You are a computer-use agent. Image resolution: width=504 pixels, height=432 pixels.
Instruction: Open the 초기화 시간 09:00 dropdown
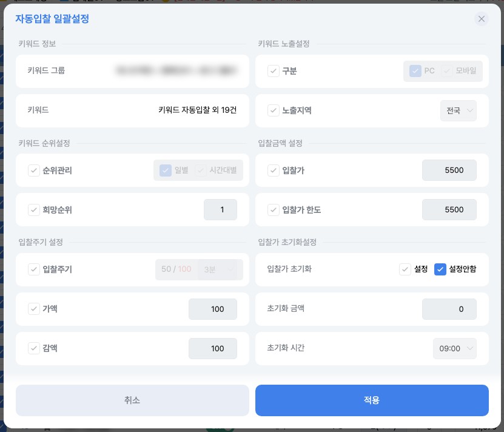tap(454, 349)
